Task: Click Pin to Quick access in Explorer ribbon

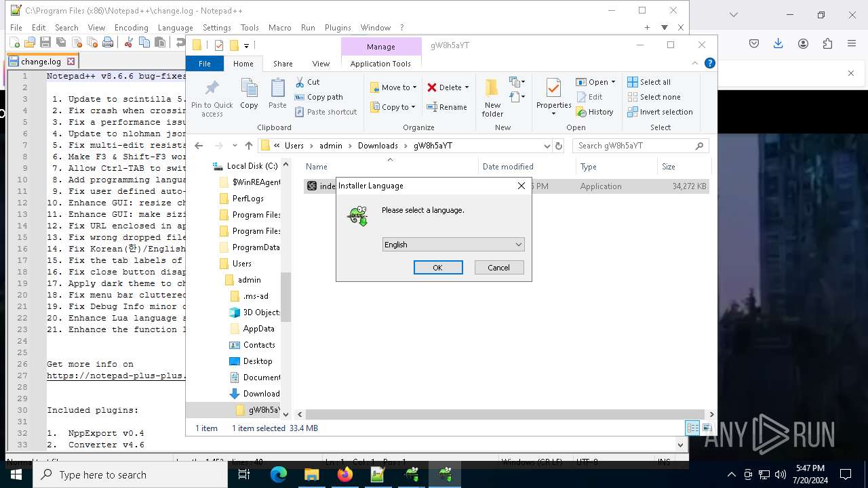Action: tap(212, 98)
